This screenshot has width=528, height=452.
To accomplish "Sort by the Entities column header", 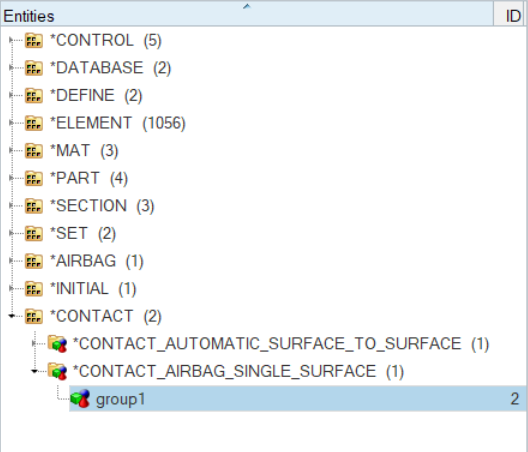I will [x=247, y=13].
